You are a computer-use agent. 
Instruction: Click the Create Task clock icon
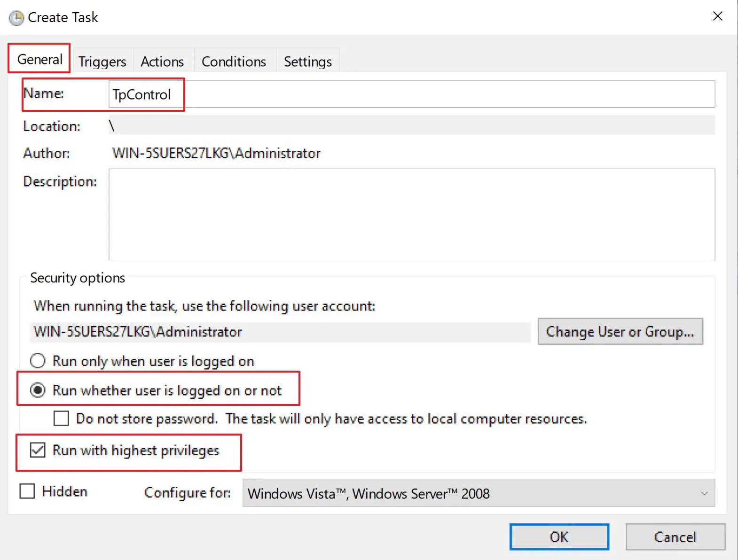(16, 18)
